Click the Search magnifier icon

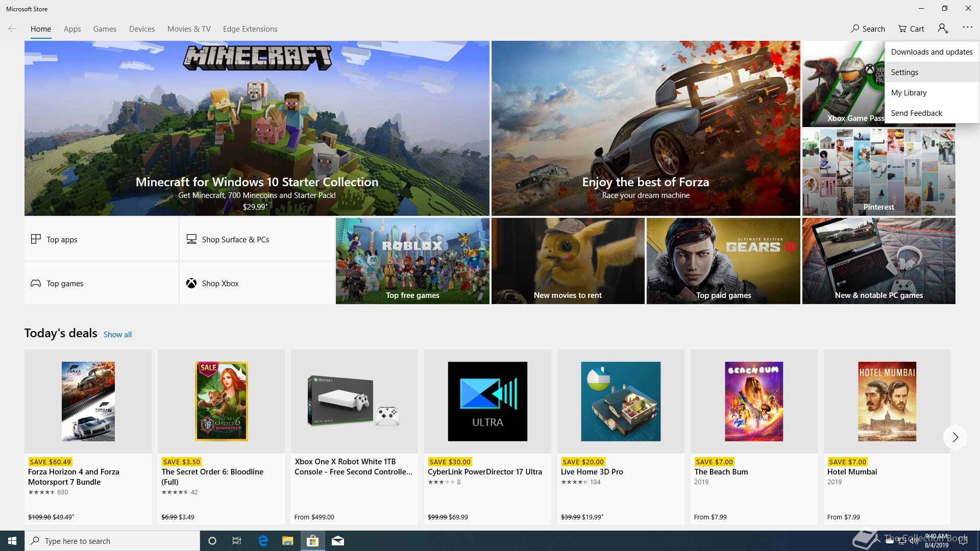click(x=855, y=29)
